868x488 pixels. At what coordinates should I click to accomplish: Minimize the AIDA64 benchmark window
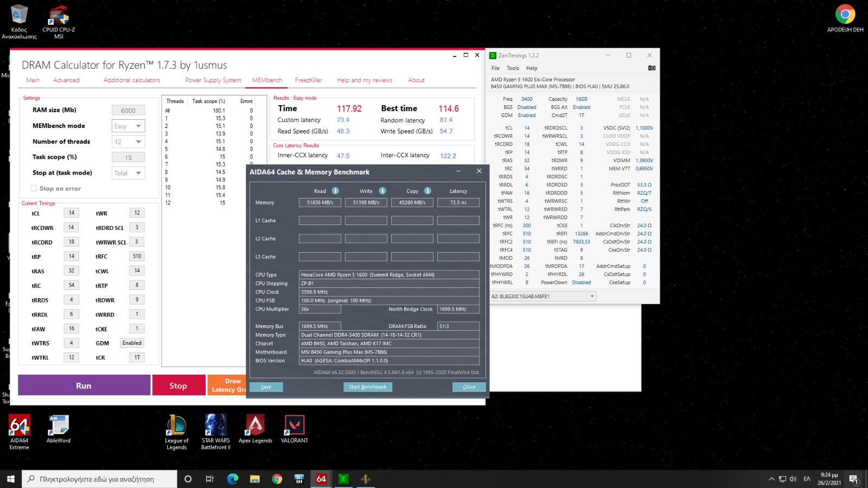click(458, 171)
